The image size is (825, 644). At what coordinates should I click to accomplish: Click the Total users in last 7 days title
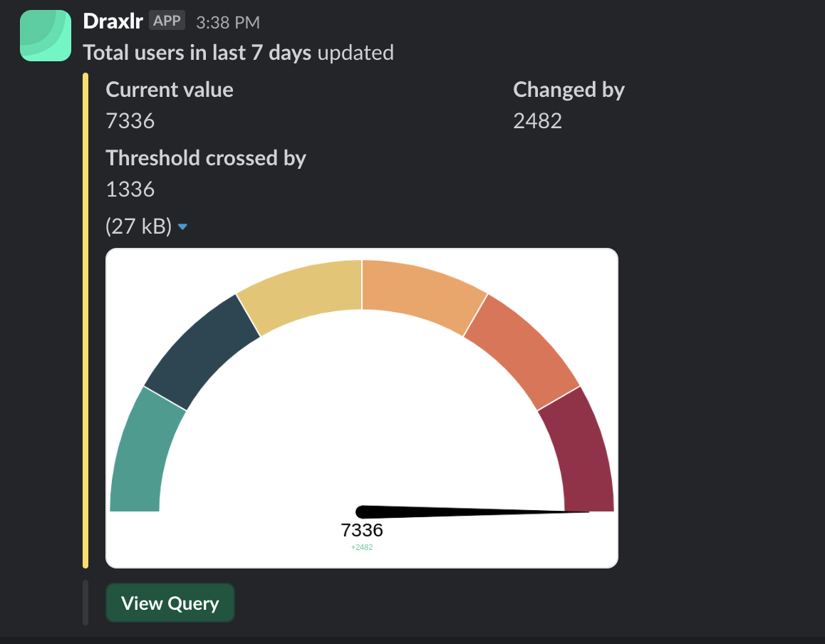click(x=197, y=53)
